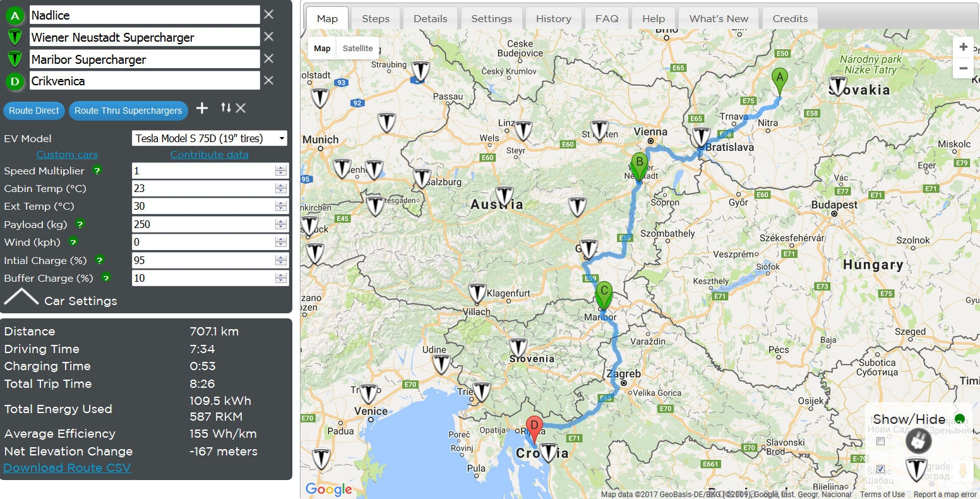Reverse route order with arrows icon
The image size is (980, 499).
click(225, 108)
